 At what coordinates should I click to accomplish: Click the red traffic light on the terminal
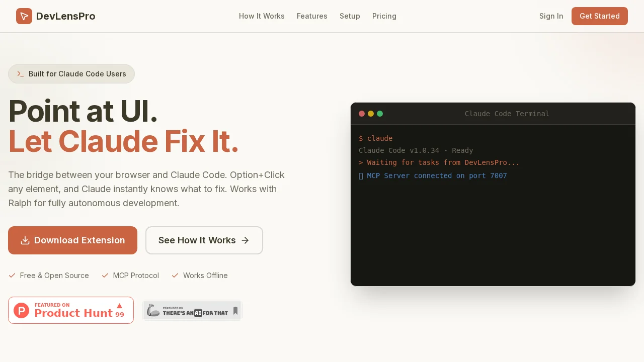click(362, 114)
